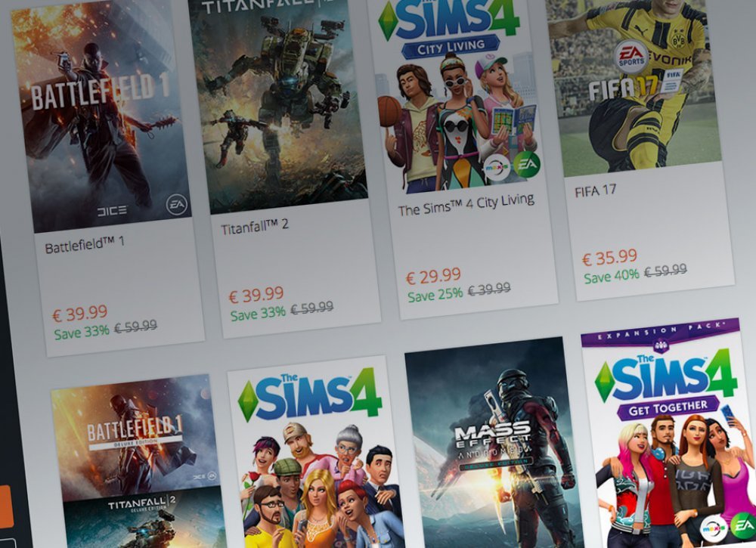The width and height of the screenshot is (756, 548).
Task: Click the orange button at left edge
Action: point(6,506)
